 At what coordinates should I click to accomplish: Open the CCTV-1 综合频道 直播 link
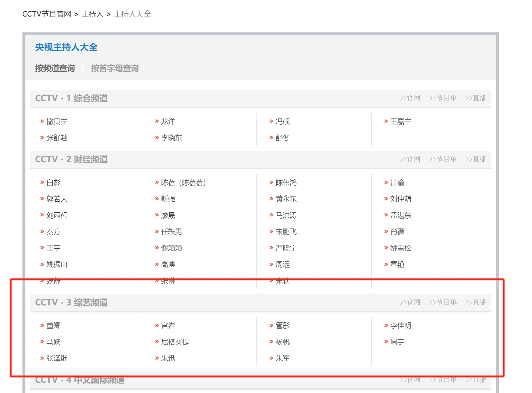tap(475, 98)
